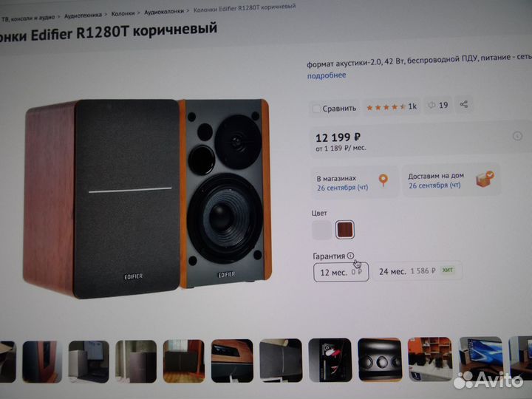Select the 24 мес. warranty option
532x399 pixels.
(417, 270)
